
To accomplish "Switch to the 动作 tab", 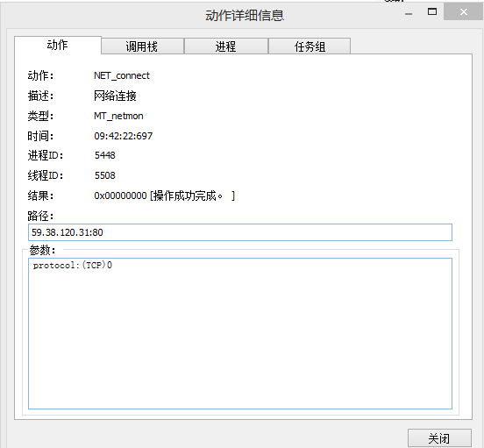I will (58, 45).
